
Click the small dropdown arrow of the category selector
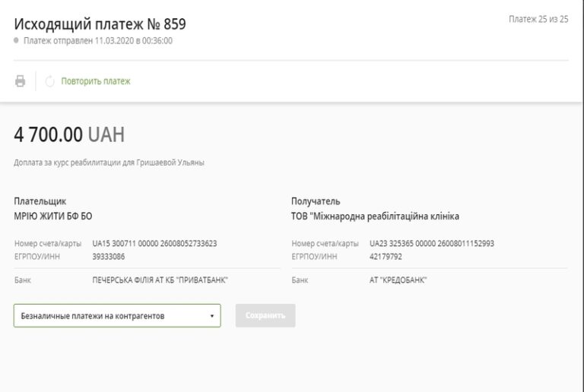click(211, 316)
